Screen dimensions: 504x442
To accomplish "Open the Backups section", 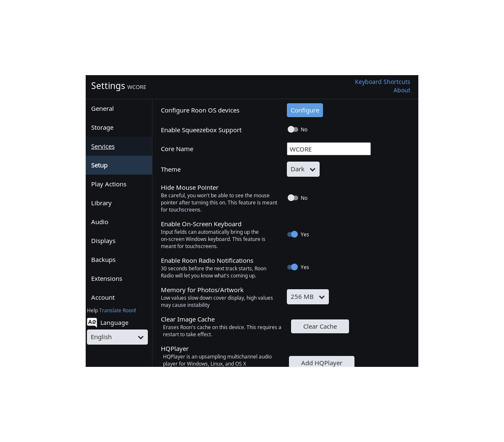I will [119, 259].
